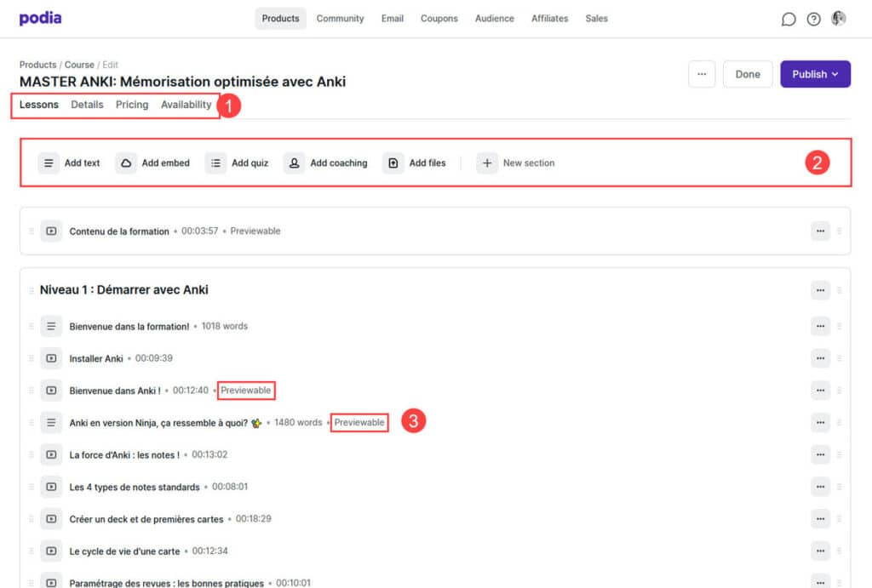Open options menu for Les 4 types de notes
The image size is (872, 588).
[x=820, y=487]
